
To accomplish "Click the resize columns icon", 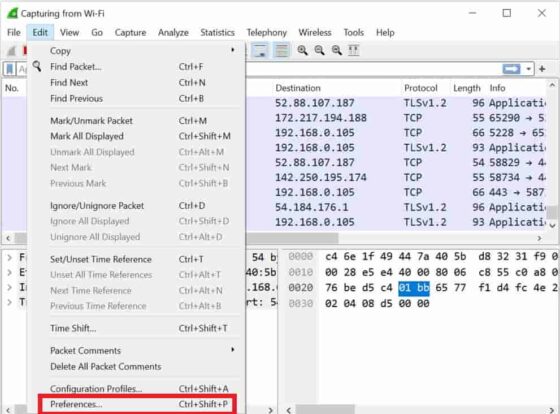I will (x=354, y=50).
